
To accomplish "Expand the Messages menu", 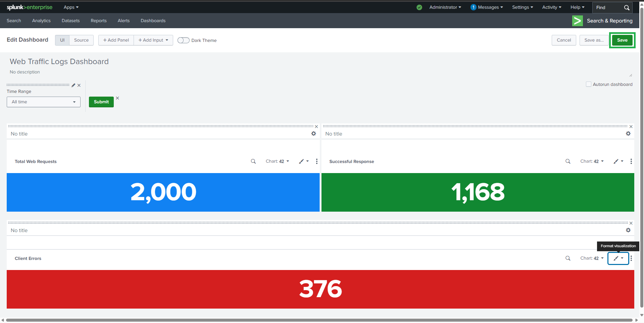I will tap(490, 7).
